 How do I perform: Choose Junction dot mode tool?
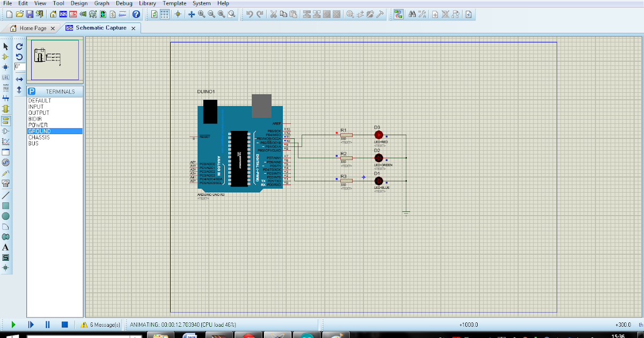6,67
